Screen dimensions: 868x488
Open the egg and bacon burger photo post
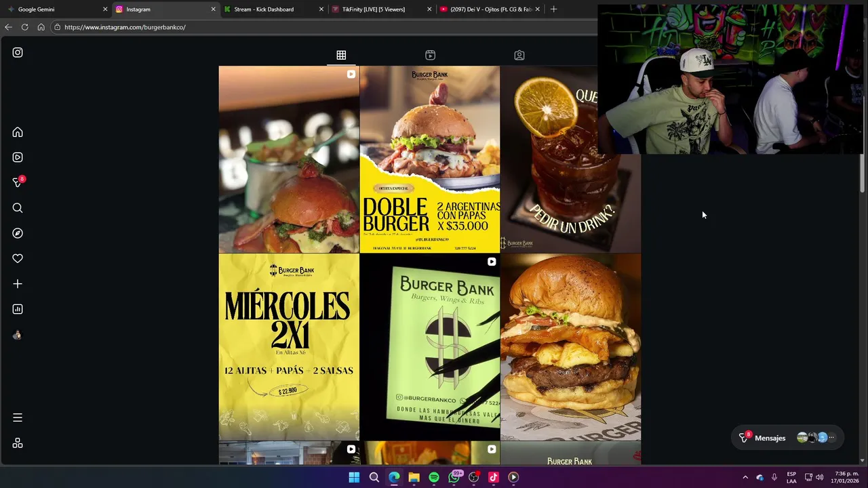(570, 347)
